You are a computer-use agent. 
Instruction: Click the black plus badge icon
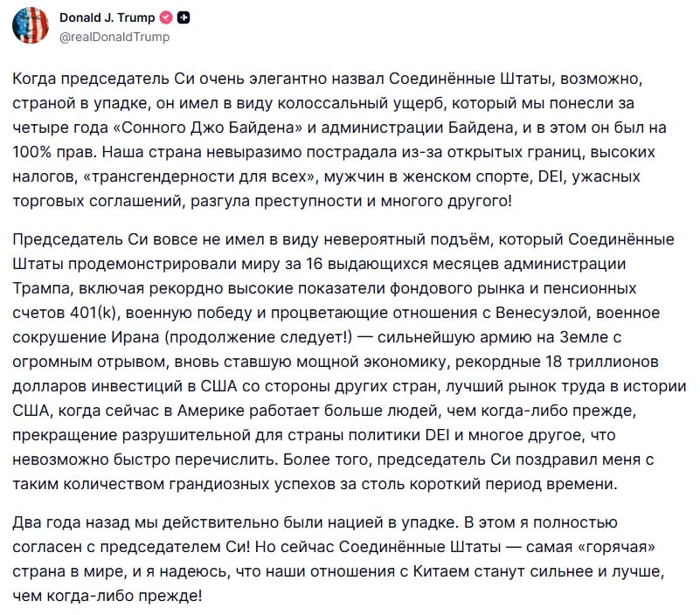click(x=184, y=17)
